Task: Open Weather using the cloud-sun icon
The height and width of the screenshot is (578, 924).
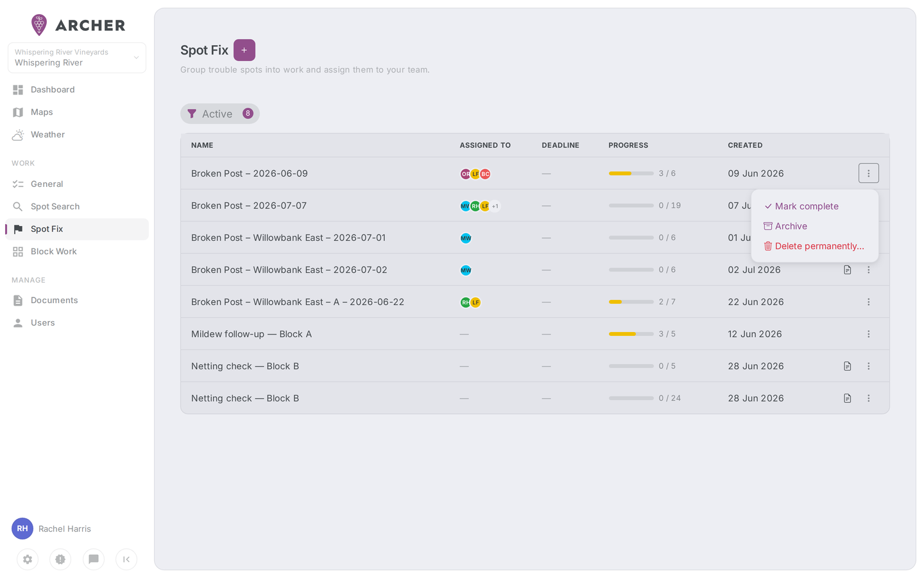Action: coord(18,135)
